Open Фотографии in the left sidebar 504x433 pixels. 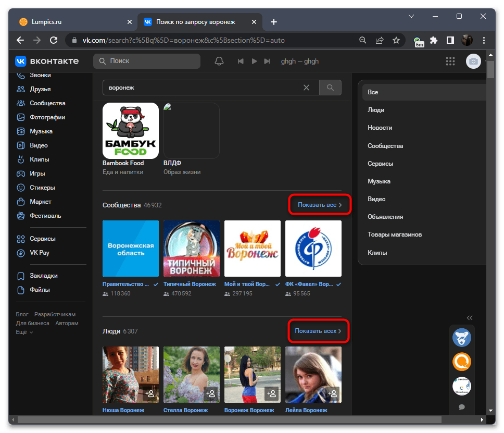(x=41, y=117)
